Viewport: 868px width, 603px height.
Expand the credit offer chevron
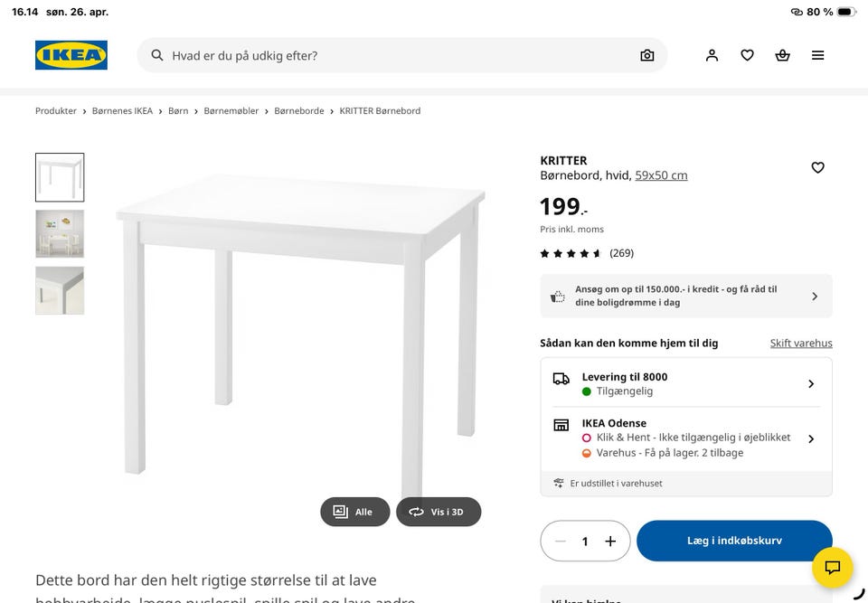(x=815, y=297)
